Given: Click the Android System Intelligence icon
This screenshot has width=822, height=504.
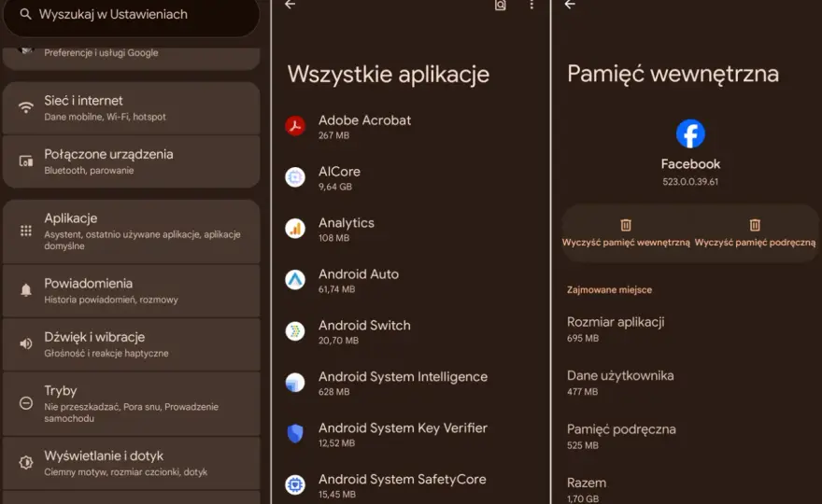Looking at the screenshot, I should tap(295, 383).
